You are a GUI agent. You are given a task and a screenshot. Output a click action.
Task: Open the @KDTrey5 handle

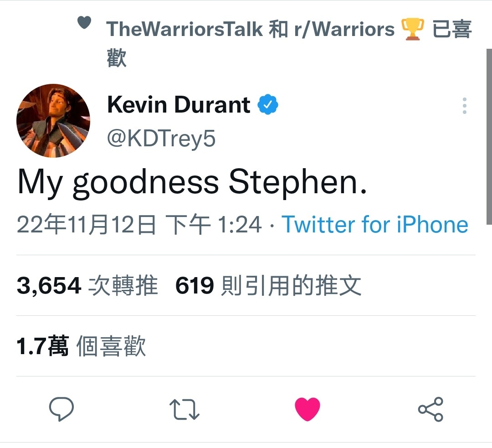click(161, 138)
